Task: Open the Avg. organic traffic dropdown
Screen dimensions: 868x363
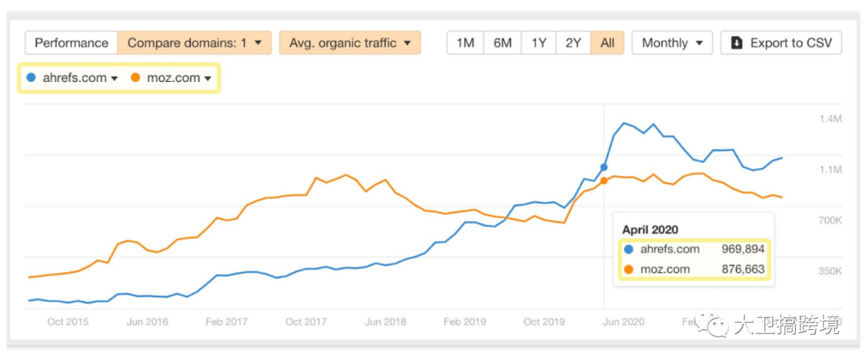Action: 350,43
